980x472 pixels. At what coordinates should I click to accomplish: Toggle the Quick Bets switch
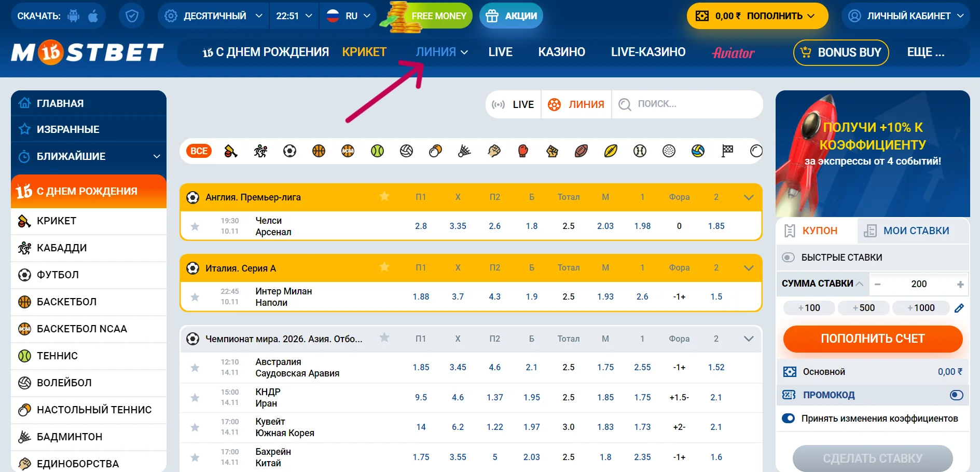pos(788,258)
